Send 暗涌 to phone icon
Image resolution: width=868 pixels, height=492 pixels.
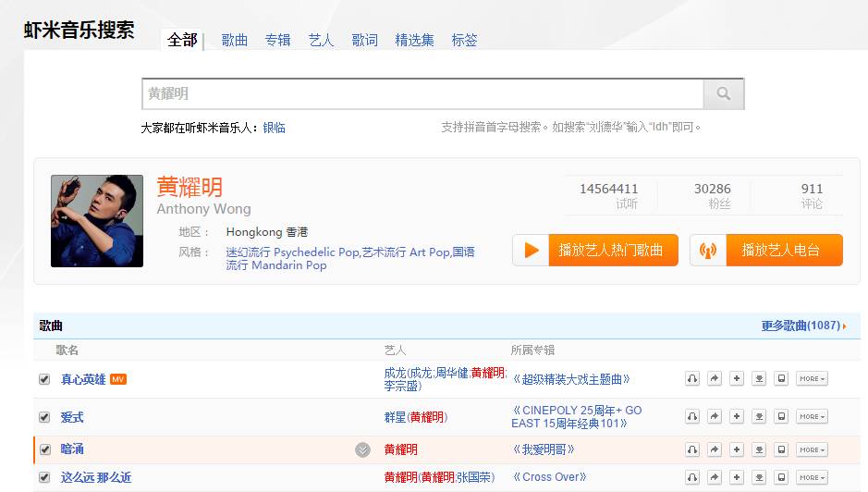point(781,449)
